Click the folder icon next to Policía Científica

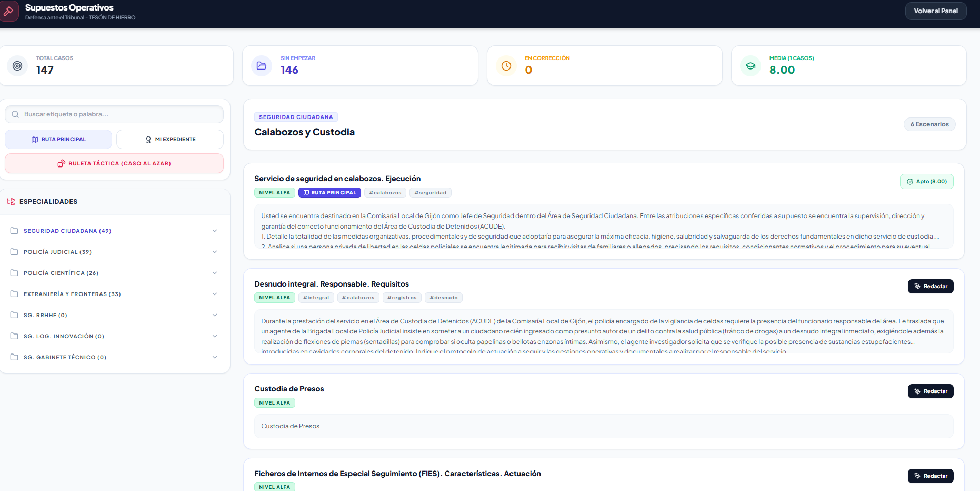(14, 273)
